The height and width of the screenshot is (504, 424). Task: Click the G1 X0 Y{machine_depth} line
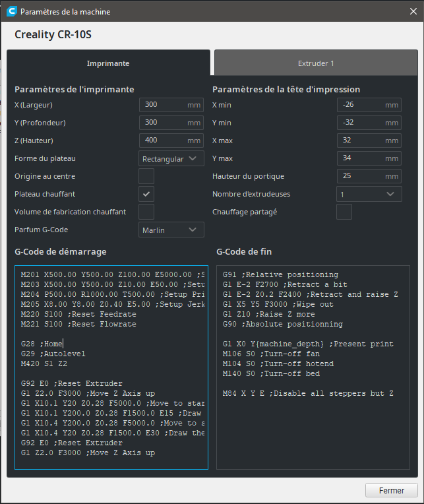coord(308,344)
